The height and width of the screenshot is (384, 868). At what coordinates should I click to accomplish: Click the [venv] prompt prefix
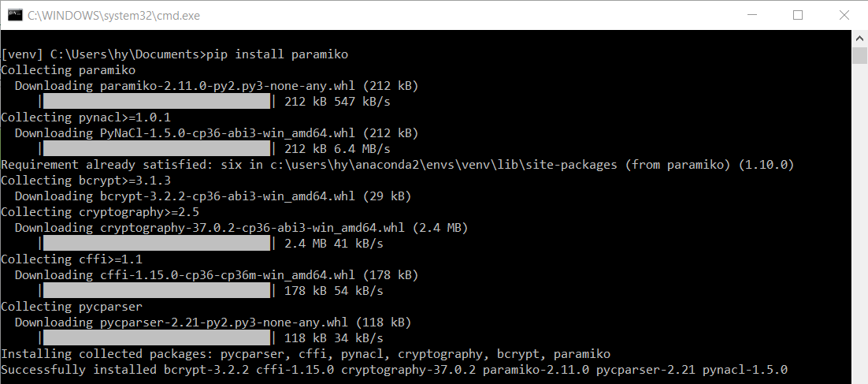pos(20,54)
